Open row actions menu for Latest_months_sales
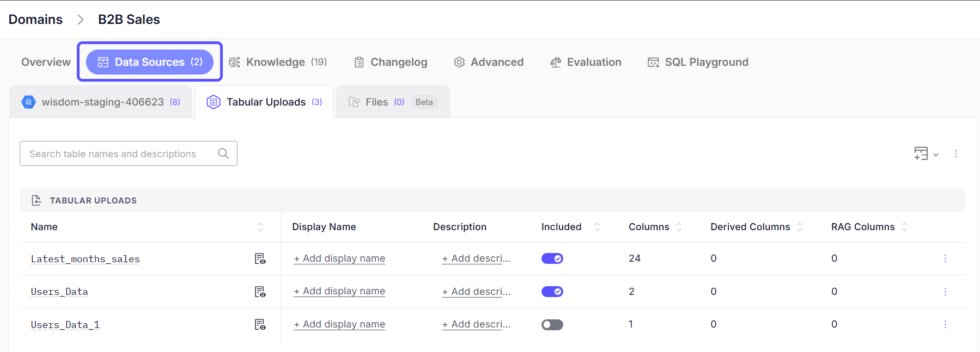This screenshot has height=352, width=980. [x=945, y=258]
